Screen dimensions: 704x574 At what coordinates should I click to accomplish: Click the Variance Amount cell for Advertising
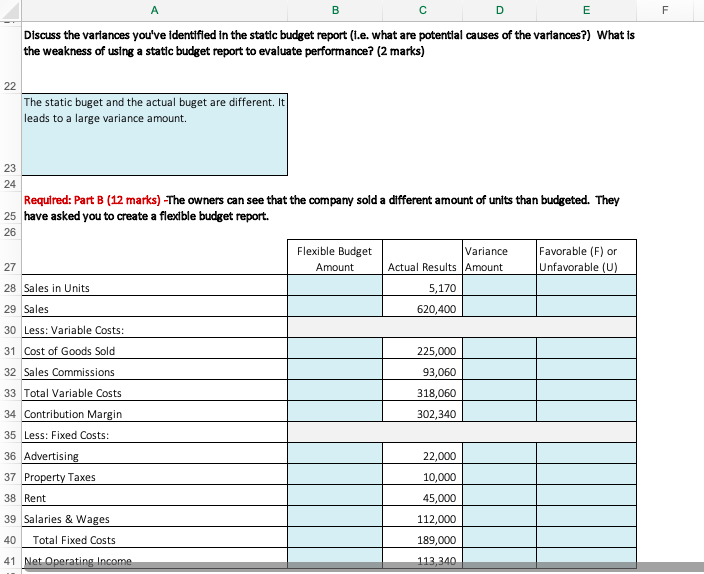500,453
